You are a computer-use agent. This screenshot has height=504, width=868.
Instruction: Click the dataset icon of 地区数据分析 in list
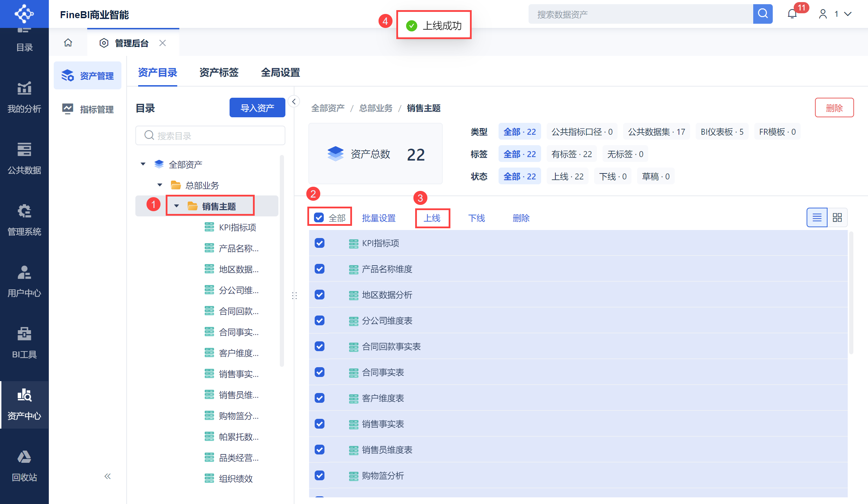tap(353, 295)
